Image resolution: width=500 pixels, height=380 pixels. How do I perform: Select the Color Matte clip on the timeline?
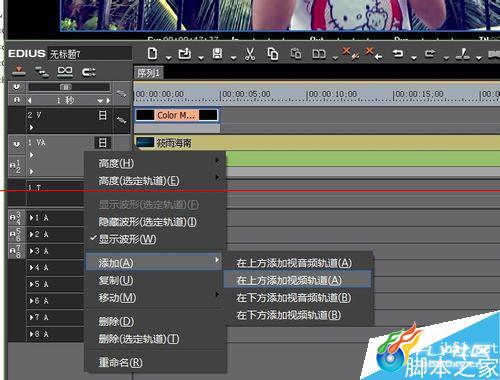pos(177,115)
